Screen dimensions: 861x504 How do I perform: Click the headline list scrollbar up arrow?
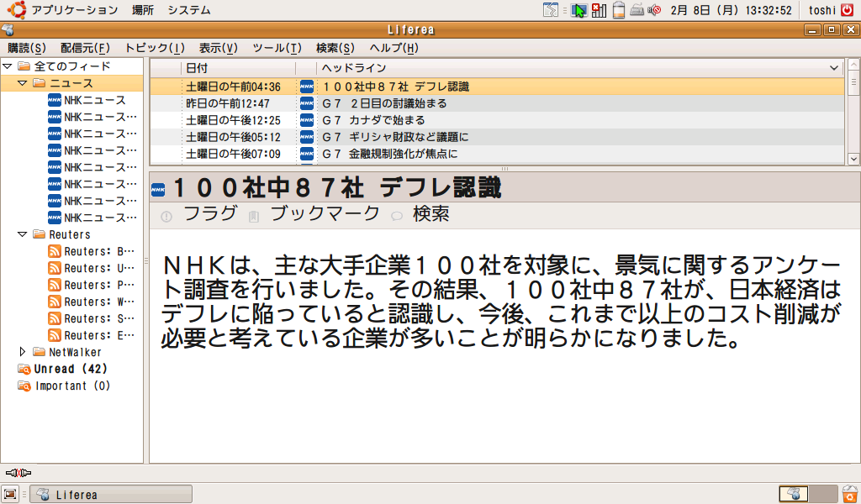853,64
